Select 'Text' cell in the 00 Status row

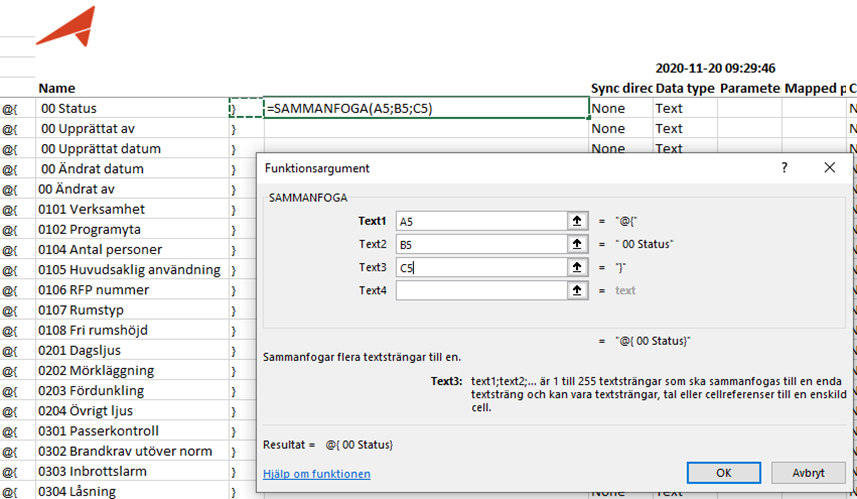coord(685,108)
